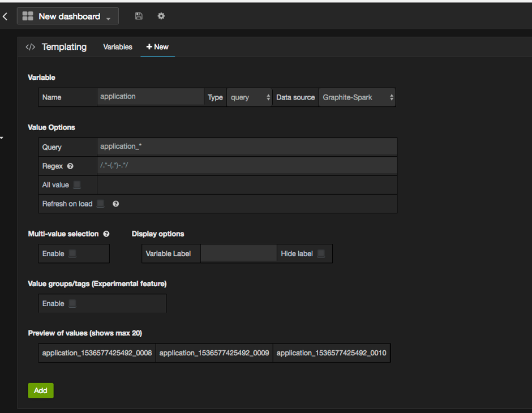Click the dashboard grid icon beside New dashboard
This screenshot has width=532, height=413.
(x=28, y=16)
